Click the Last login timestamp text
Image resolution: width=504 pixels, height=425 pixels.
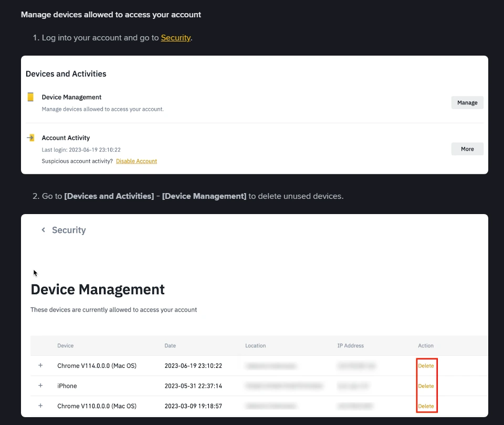pyautogui.click(x=81, y=150)
